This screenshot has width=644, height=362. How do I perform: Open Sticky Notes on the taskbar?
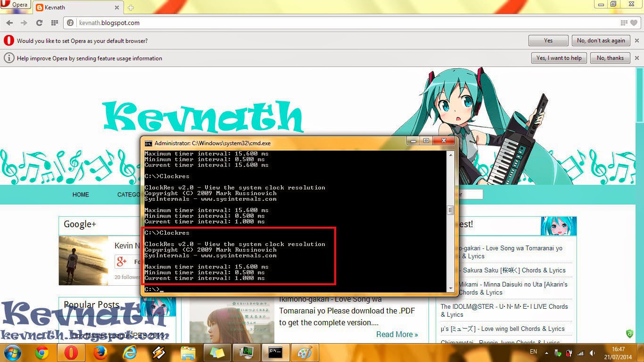click(x=217, y=353)
